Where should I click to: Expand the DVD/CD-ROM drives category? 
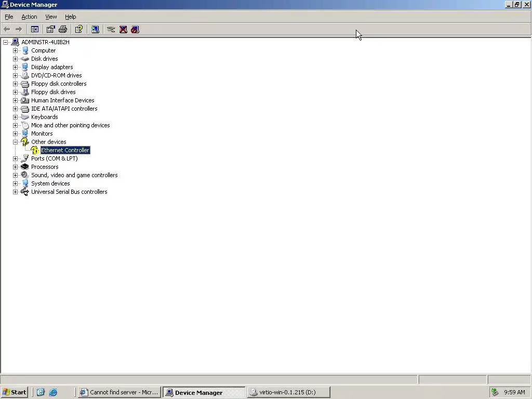pyautogui.click(x=15, y=75)
